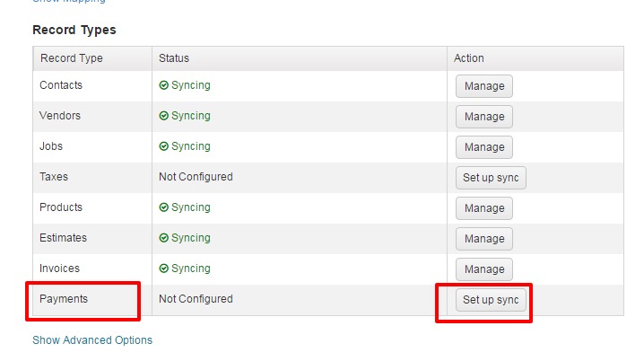Click Syncing status text for Invoices
This screenshot has height=361, width=644.
click(x=190, y=269)
